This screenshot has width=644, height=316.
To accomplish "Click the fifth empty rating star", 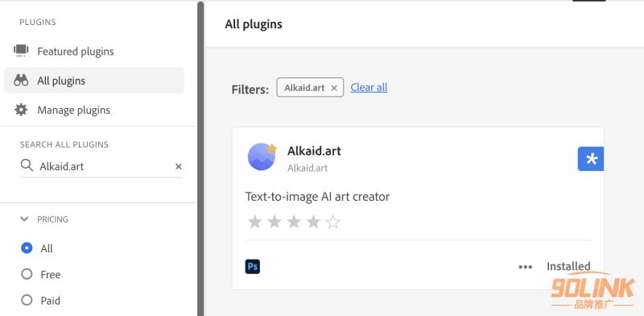I will point(333,222).
